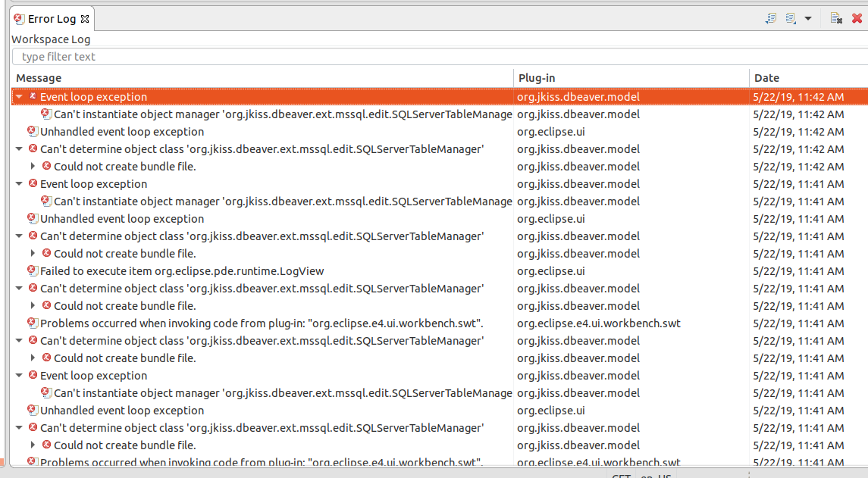
Task: Sort by the Plug-in column header
Action: point(631,78)
